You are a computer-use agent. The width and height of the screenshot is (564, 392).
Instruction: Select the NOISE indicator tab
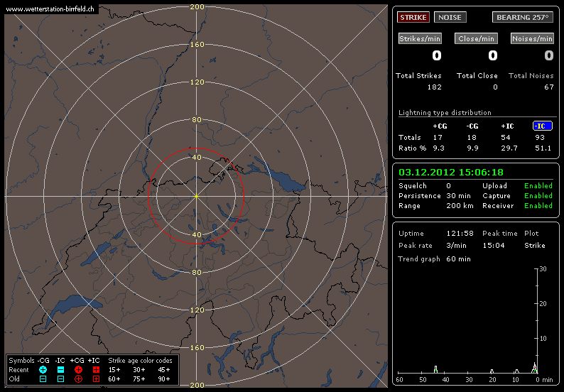pos(448,17)
